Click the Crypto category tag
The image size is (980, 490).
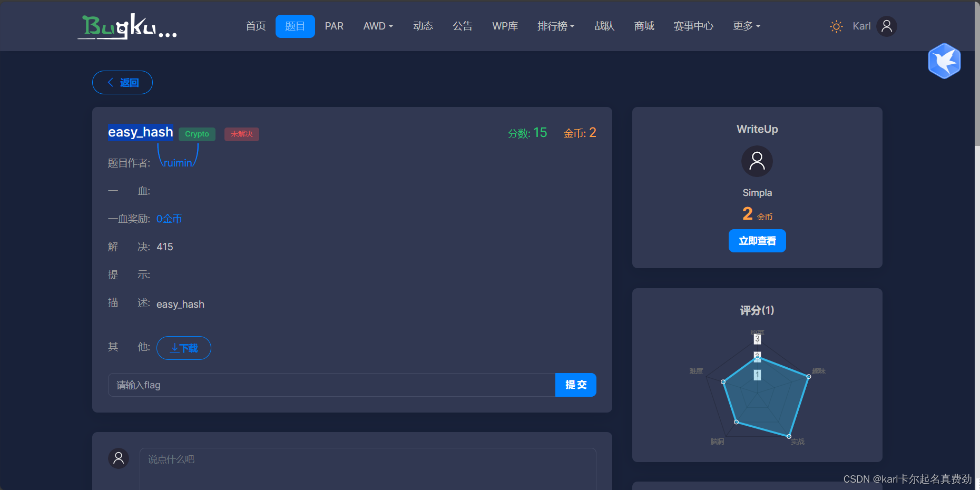tap(197, 134)
